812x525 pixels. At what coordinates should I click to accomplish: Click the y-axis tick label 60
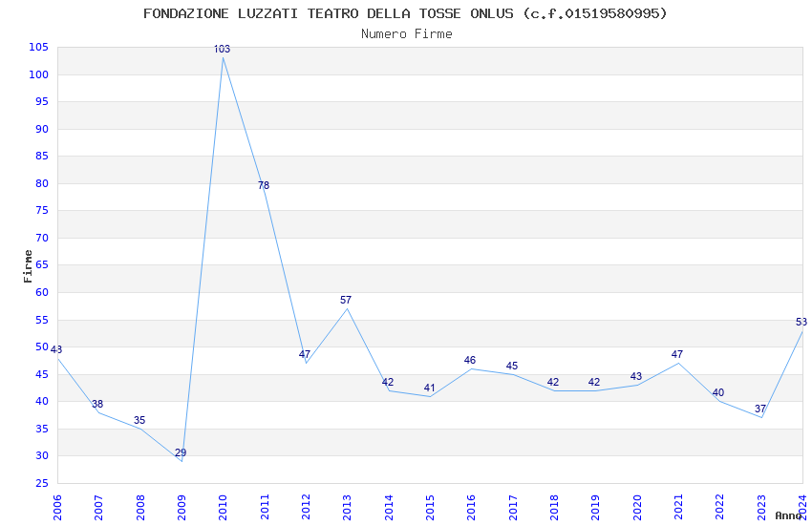pyautogui.click(x=42, y=292)
